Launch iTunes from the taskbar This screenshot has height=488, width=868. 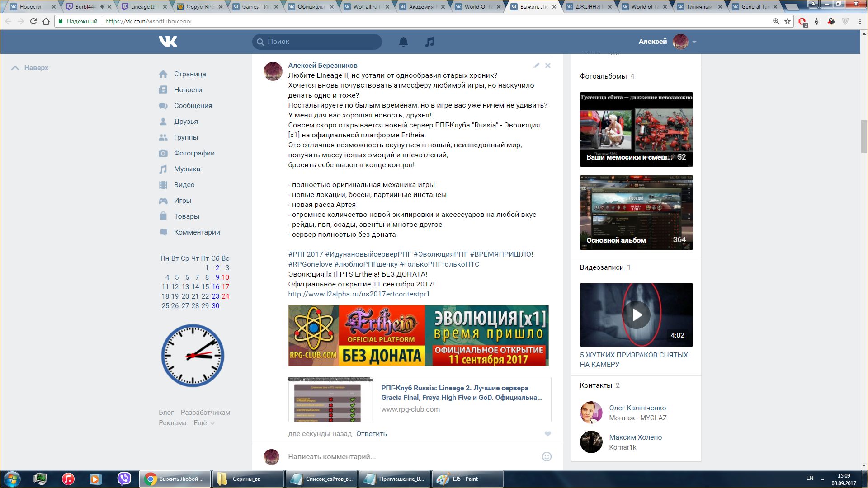[68, 479]
